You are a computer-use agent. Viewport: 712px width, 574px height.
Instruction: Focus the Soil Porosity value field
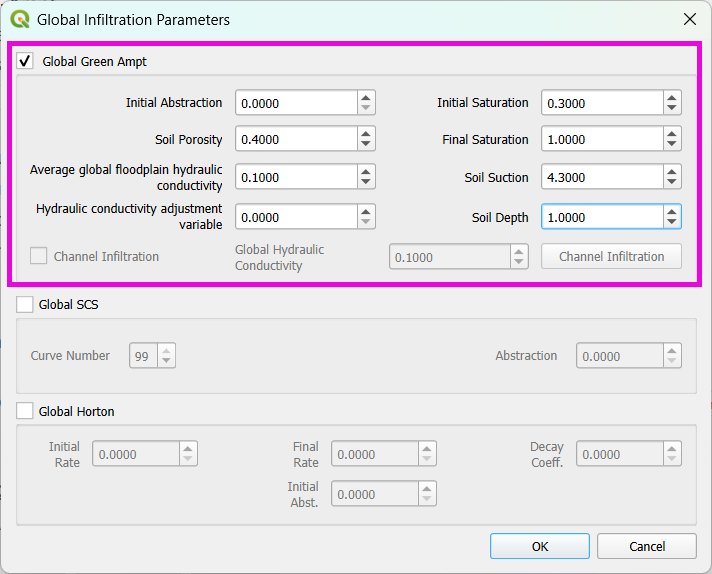pos(296,140)
